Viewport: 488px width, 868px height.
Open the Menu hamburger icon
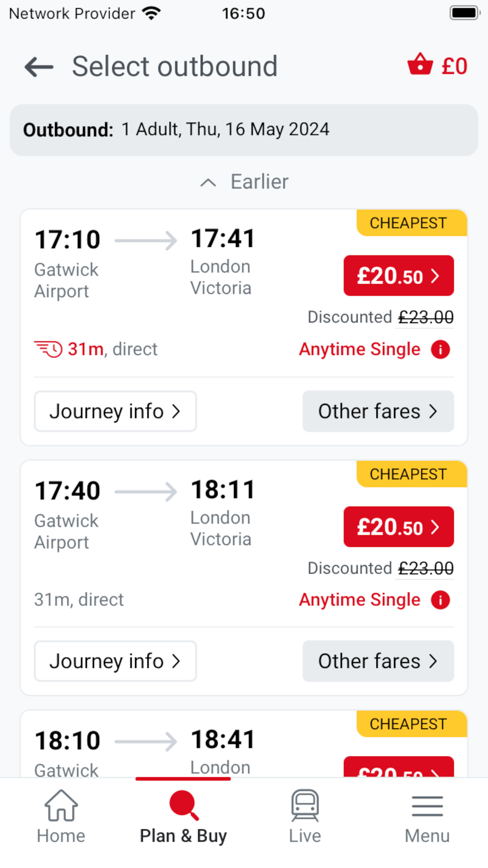pyautogui.click(x=427, y=818)
